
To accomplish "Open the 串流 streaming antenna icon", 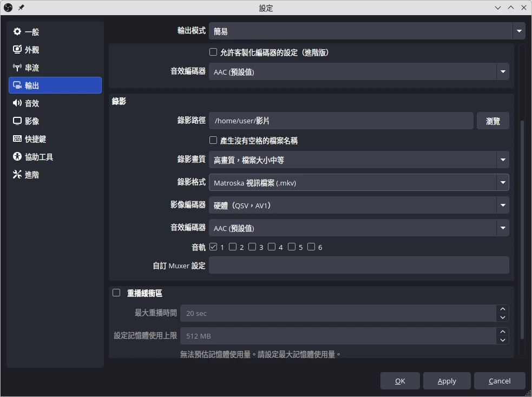I will tap(17, 68).
